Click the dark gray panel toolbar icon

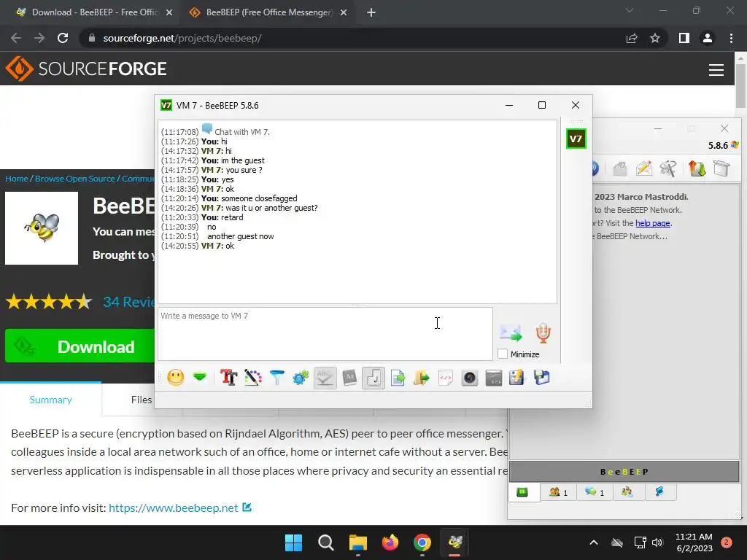[x=494, y=378]
